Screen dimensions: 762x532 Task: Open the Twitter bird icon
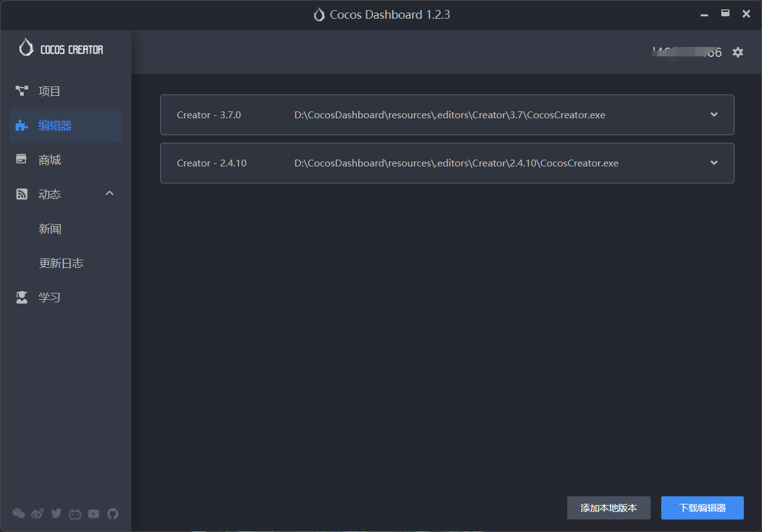56,514
